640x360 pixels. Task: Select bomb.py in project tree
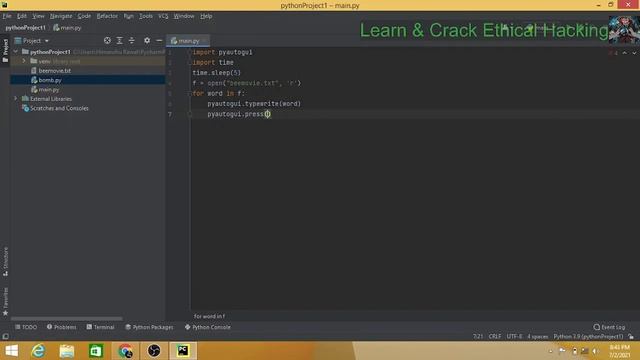pos(50,80)
